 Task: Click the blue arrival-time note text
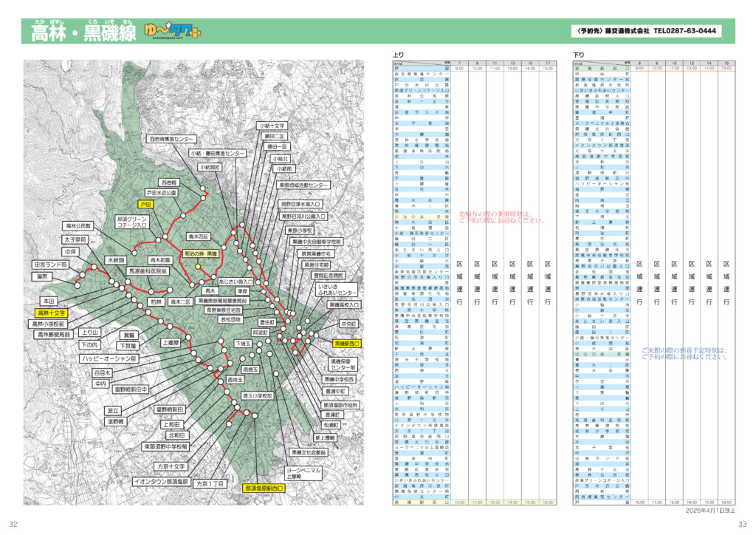click(x=684, y=353)
